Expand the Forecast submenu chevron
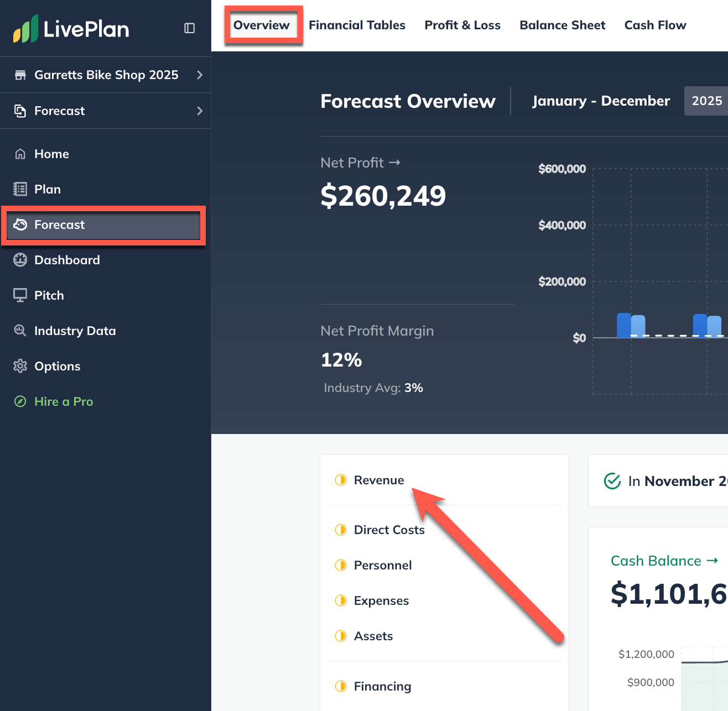The image size is (728, 711). 200,111
